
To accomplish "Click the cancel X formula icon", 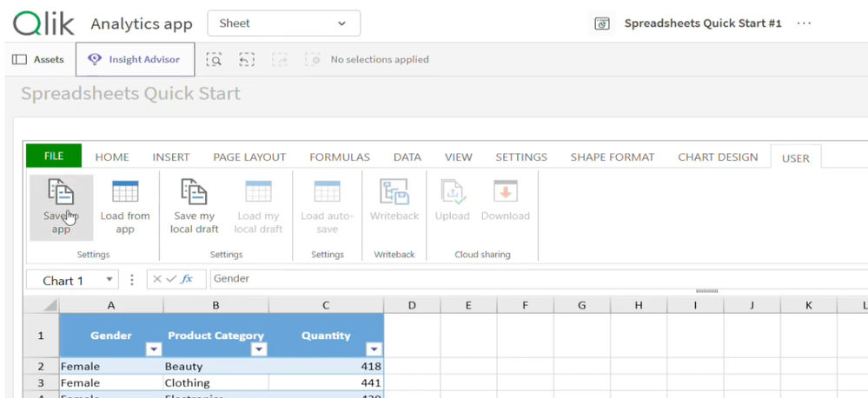I will (x=157, y=279).
